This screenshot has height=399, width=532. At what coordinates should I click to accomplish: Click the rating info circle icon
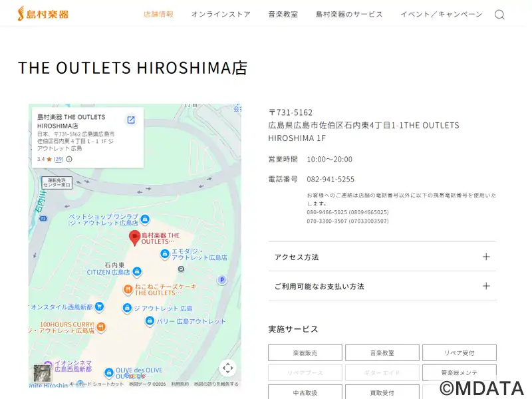[69, 159]
